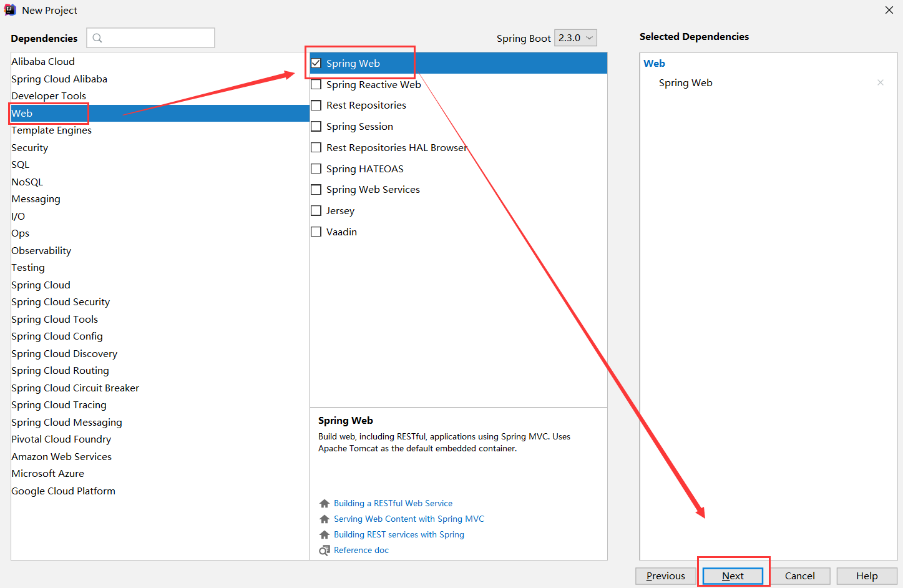This screenshot has height=588, width=903.
Task: Select Amazon Web Services category
Action: (160, 456)
